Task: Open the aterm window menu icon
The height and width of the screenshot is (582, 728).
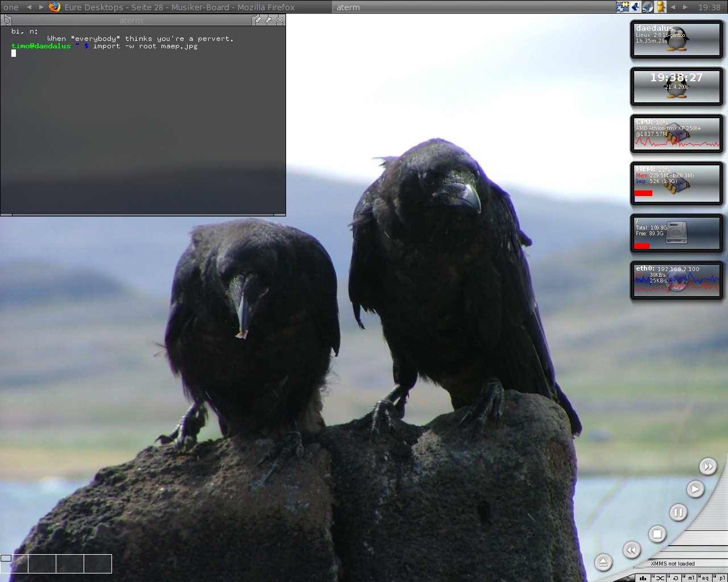Action: [x=7, y=20]
